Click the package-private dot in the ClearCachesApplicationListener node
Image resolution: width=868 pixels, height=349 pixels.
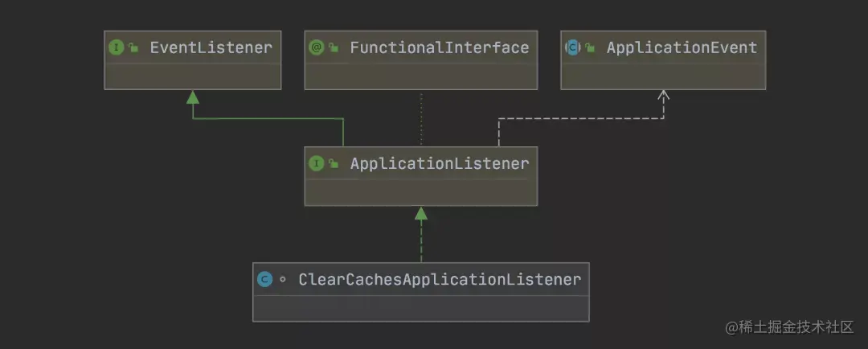pyautogui.click(x=283, y=280)
